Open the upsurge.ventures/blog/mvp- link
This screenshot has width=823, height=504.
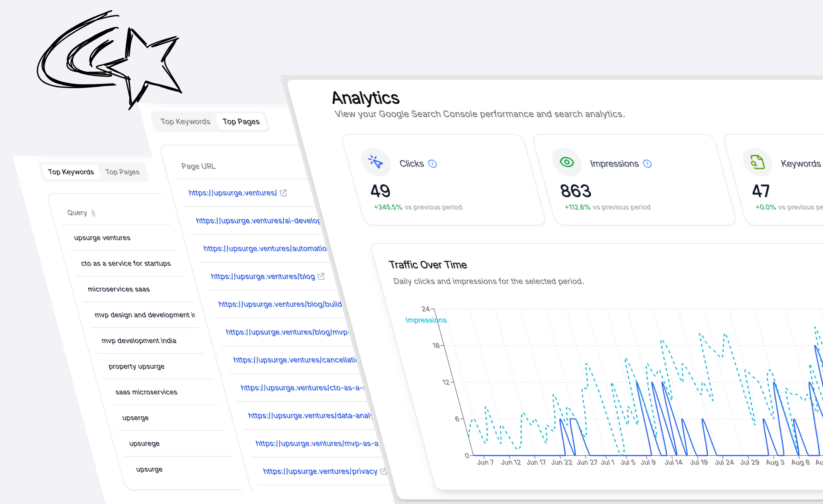click(x=287, y=332)
